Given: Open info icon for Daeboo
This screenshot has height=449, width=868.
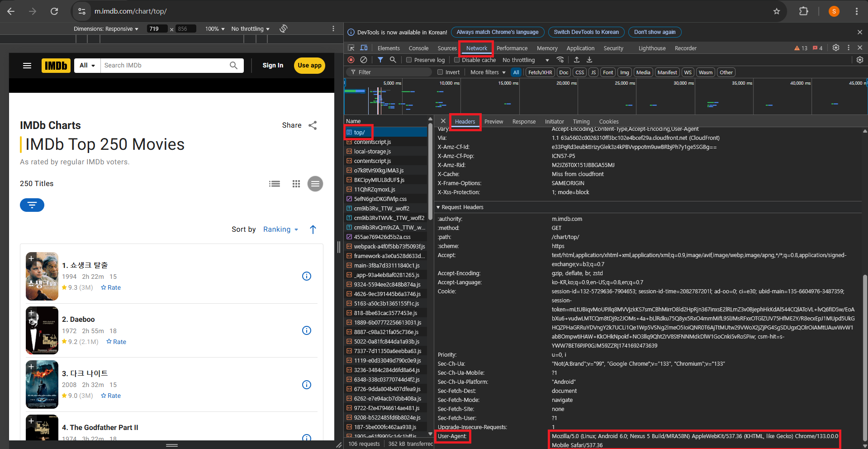Looking at the screenshot, I should point(307,330).
